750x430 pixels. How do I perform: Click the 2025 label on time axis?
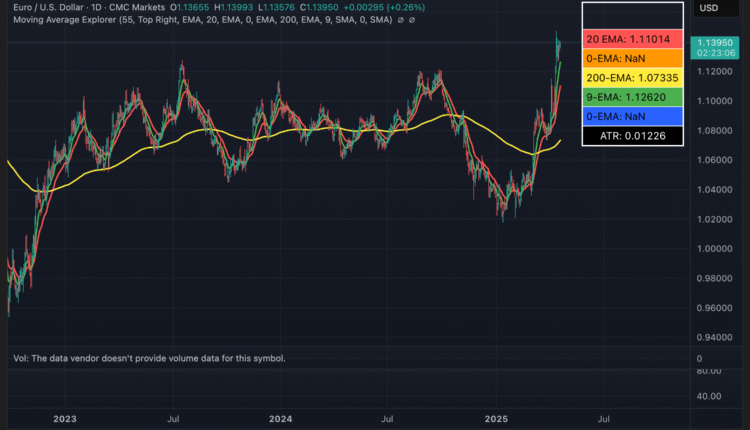[x=497, y=420]
